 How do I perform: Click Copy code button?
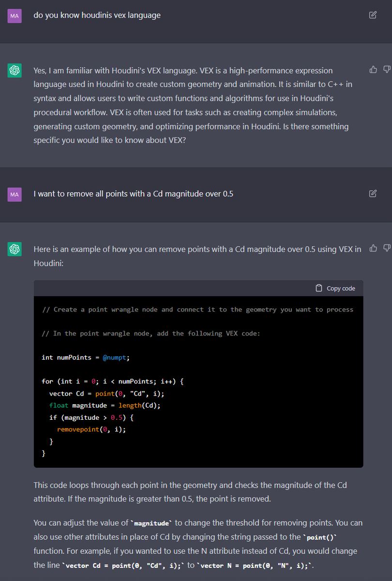point(335,288)
